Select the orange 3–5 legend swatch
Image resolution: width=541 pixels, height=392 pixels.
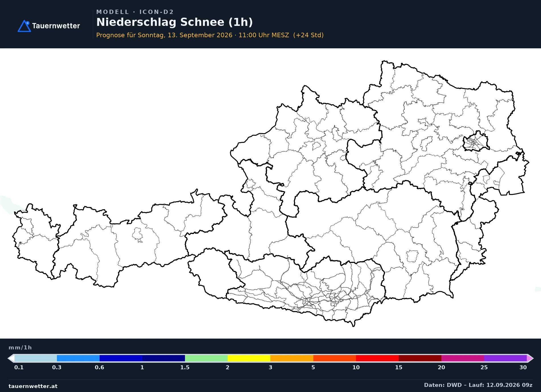point(292,358)
